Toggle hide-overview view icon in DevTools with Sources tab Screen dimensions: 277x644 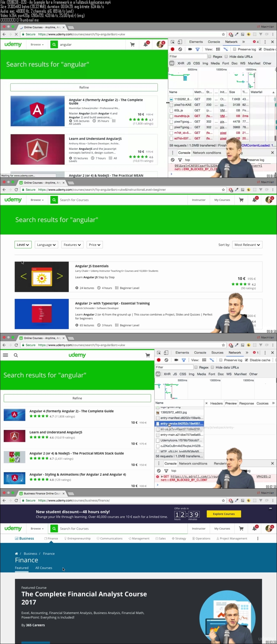(x=212, y=360)
